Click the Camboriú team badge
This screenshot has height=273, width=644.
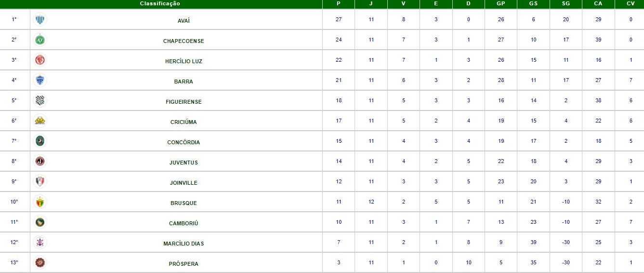click(x=40, y=222)
